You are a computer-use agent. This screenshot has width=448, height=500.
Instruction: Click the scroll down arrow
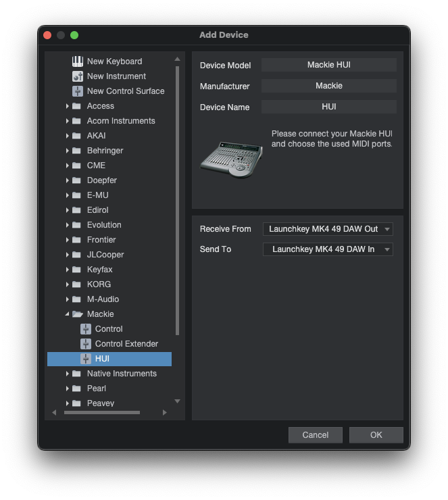[177, 401]
